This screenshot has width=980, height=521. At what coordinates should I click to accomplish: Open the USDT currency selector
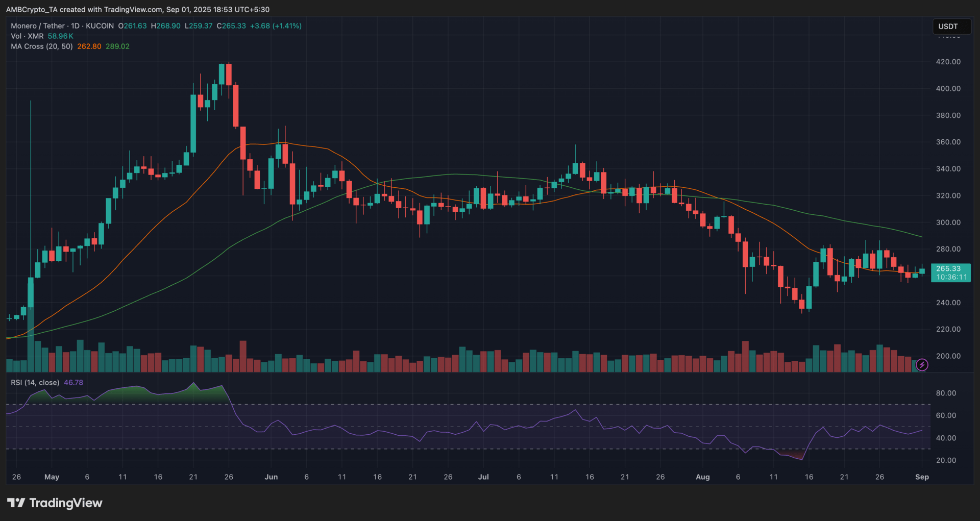[952, 27]
